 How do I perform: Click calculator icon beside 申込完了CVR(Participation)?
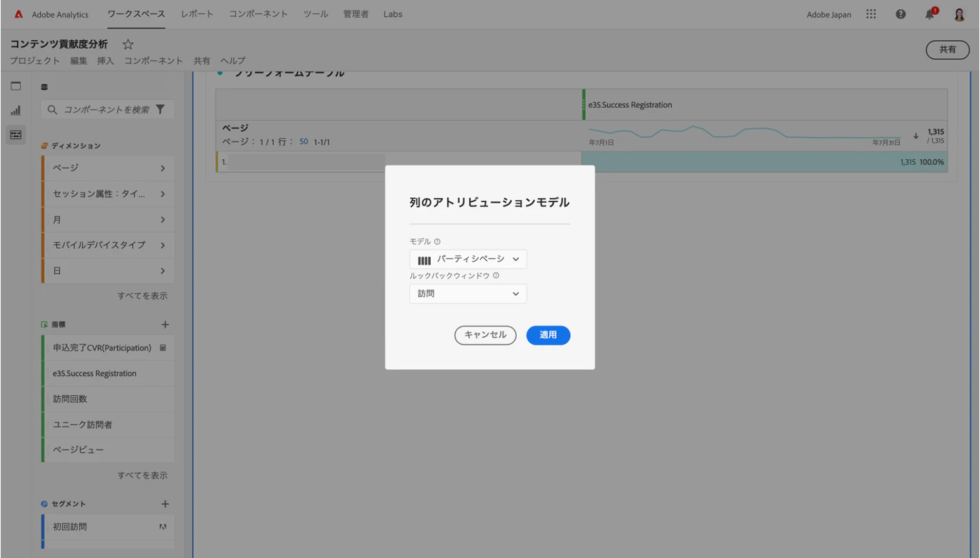point(163,348)
